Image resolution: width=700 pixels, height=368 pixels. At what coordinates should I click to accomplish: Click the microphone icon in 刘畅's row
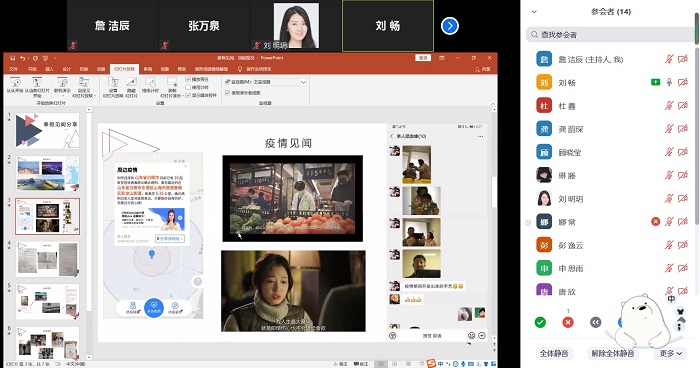[x=669, y=82]
